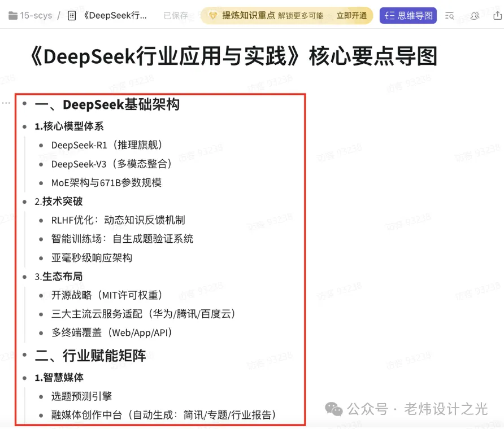Open the 《DeepSeek行... document breadcrumb
The image size is (504, 429).
point(115,15)
